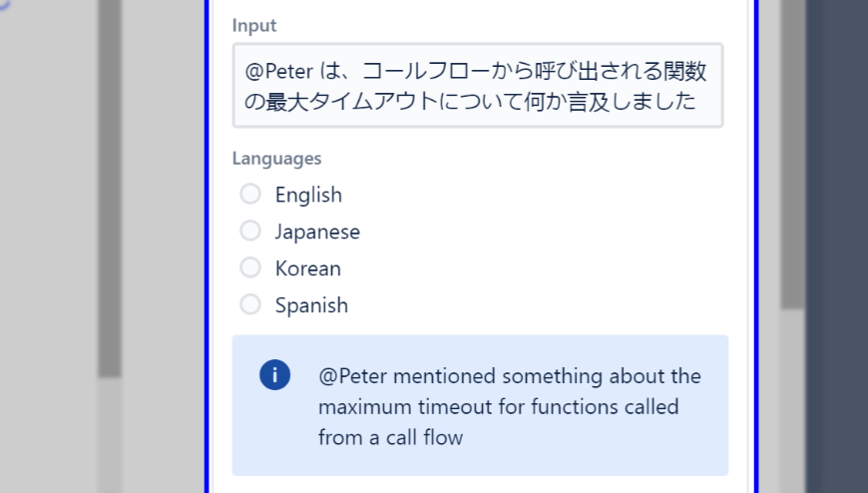Click the blue info icon
The image size is (868, 493).
(x=274, y=375)
